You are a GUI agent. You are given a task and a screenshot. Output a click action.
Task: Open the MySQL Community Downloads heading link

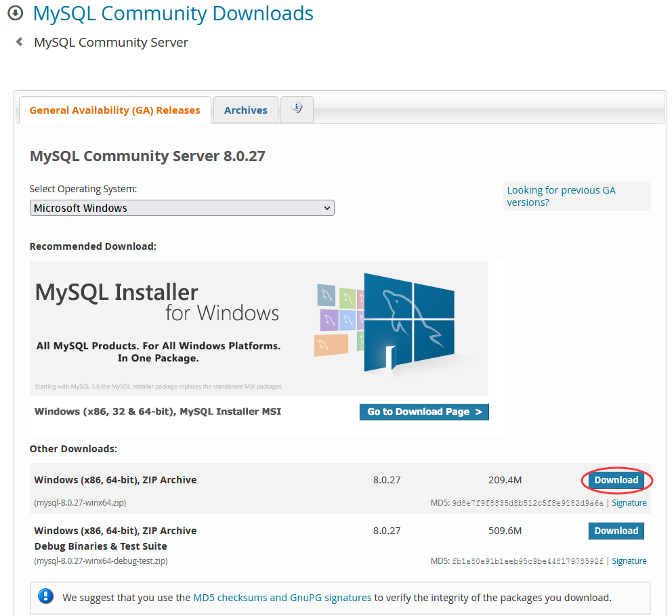173,14
